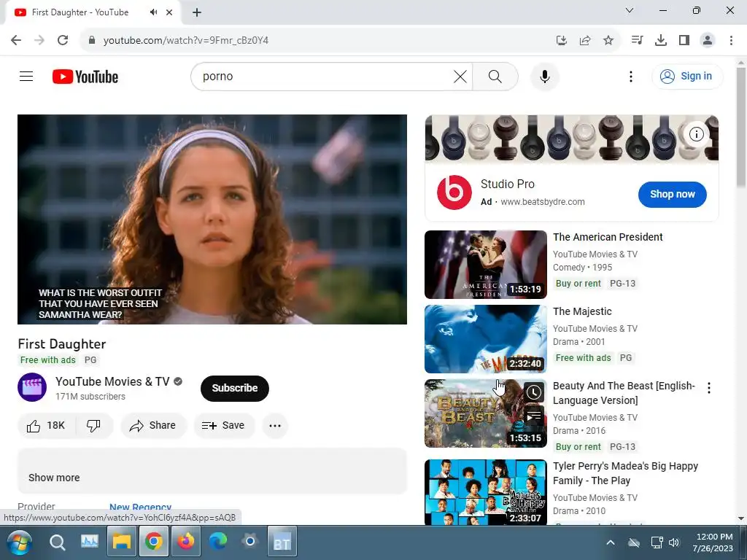Open Tyler Perry's Madea's Big Happy Family title
The height and width of the screenshot is (560, 747).
click(625, 473)
